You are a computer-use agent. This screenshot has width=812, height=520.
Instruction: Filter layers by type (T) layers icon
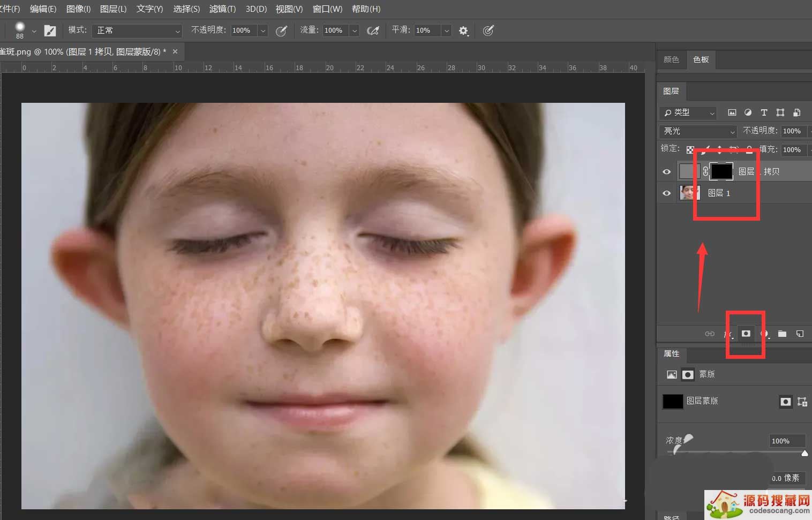(x=764, y=112)
